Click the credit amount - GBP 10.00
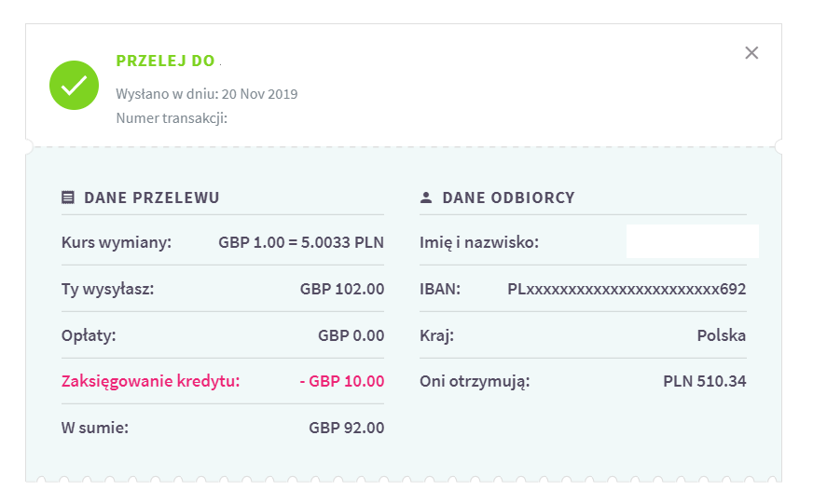Image resolution: width=827 pixels, height=504 pixels. [341, 380]
